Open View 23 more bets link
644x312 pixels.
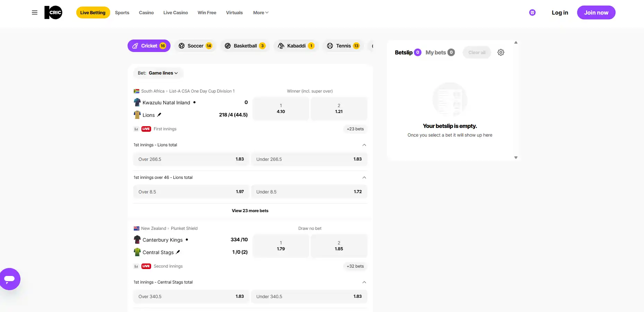click(x=250, y=211)
